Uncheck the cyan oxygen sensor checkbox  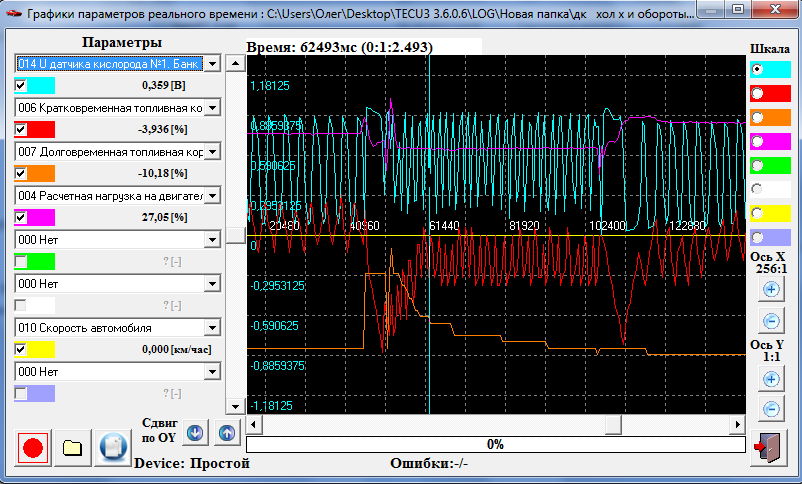point(21,86)
